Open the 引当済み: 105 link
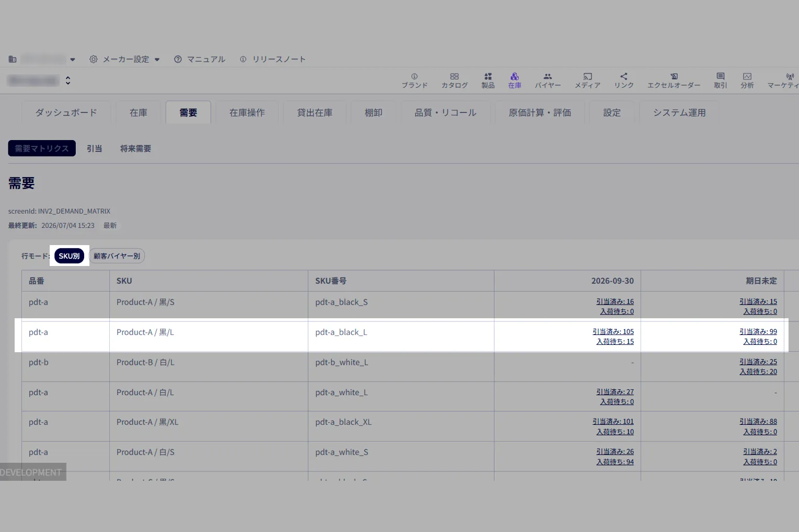 (x=613, y=331)
